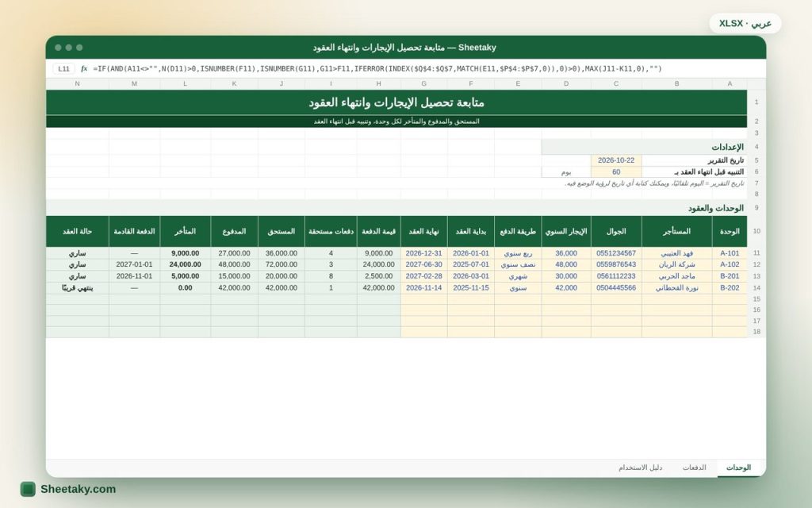
Task: Click the الجوال column header
Action: 615,231
